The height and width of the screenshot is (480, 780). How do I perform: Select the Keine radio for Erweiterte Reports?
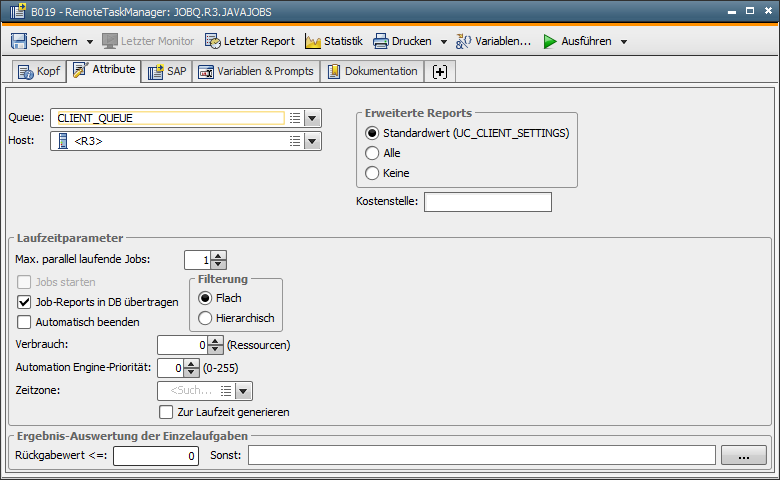(373, 173)
